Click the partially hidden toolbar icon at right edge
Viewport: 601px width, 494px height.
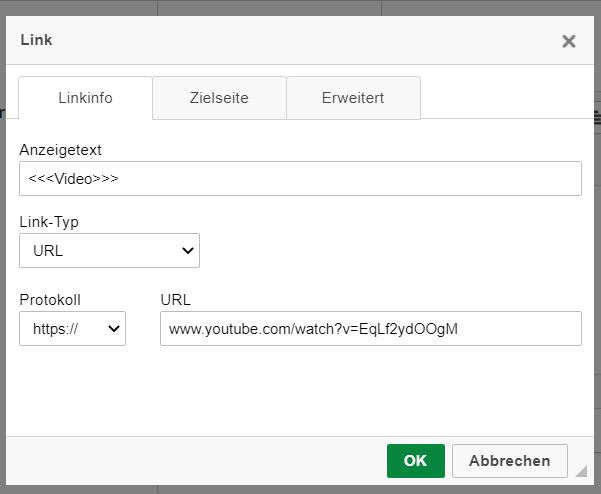(598, 117)
